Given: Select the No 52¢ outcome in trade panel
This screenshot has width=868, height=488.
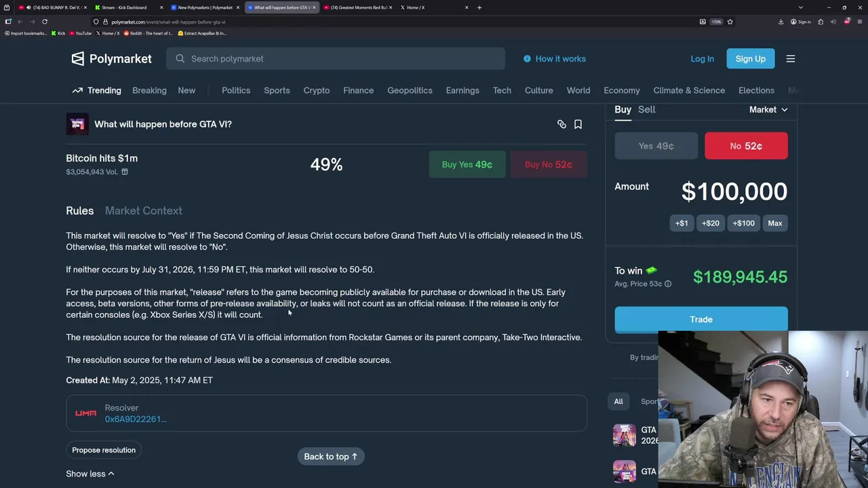Looking at the screenshot, I should [746, 146].
